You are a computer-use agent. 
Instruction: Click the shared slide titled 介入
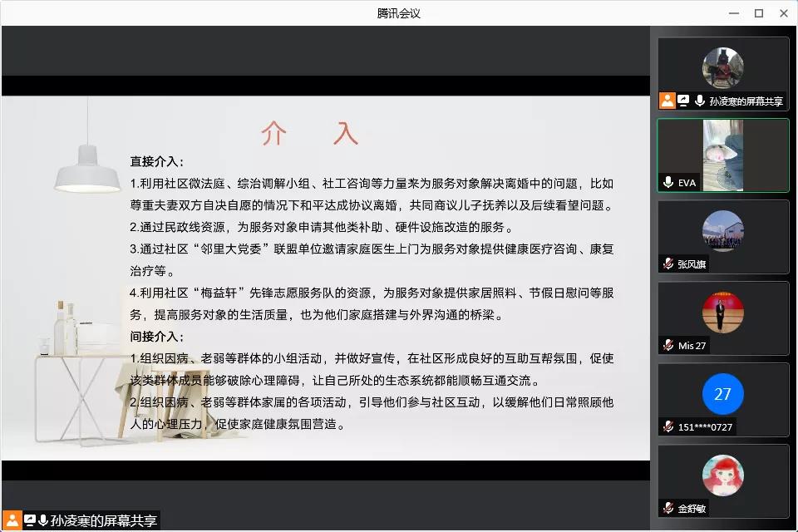point(325,278)
